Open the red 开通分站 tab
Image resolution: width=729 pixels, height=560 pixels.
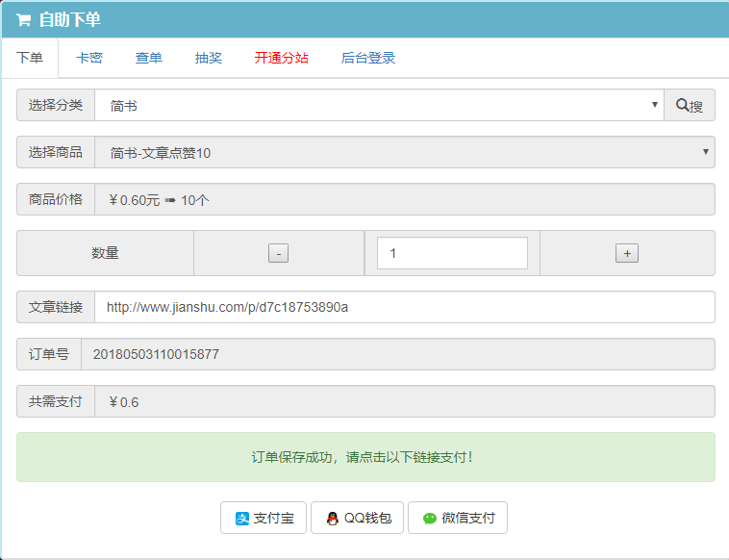(x=281, y=58)
